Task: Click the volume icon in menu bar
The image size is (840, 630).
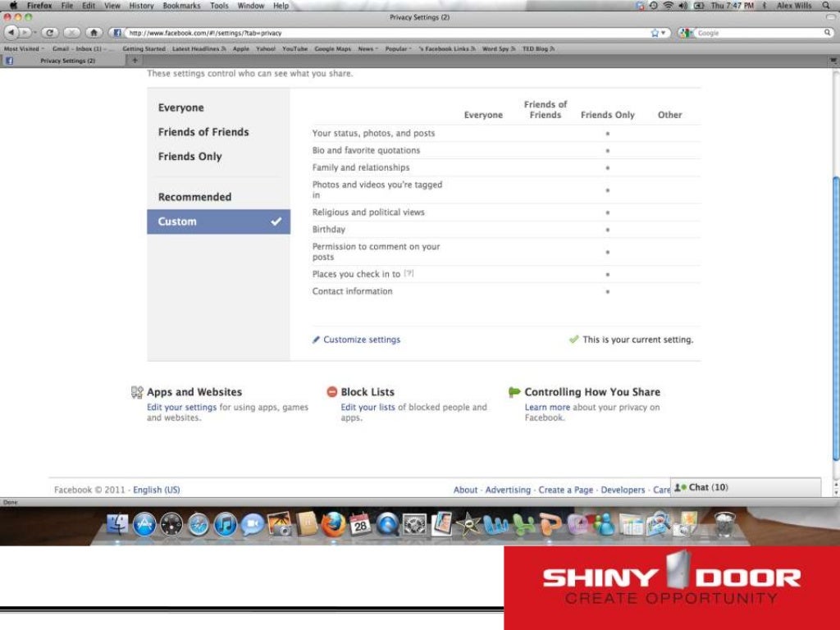Action: (x=683, y=6)
